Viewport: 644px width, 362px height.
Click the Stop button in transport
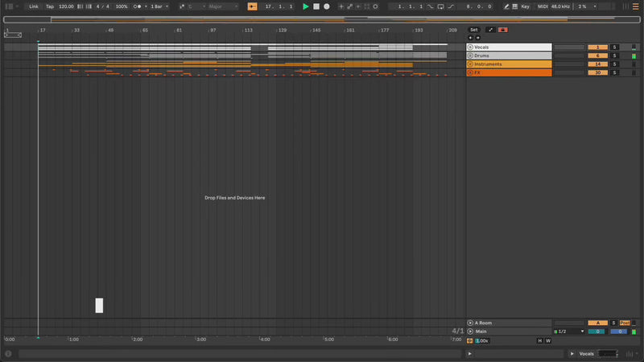[x=316, y=6]
